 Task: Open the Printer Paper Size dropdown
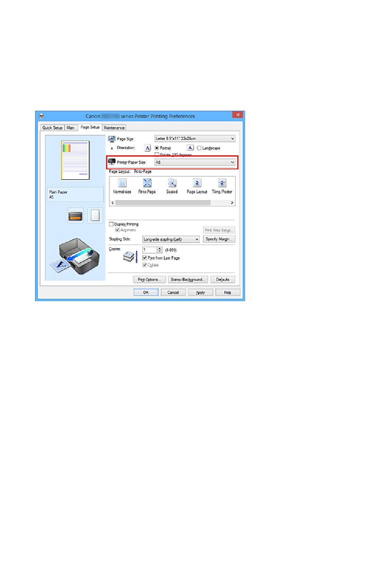point(195,162)
